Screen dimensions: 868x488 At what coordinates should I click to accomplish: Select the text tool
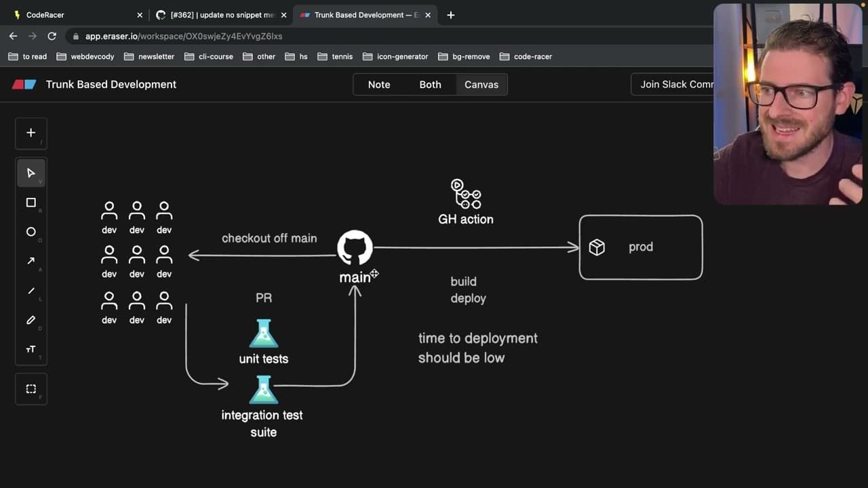31,349
